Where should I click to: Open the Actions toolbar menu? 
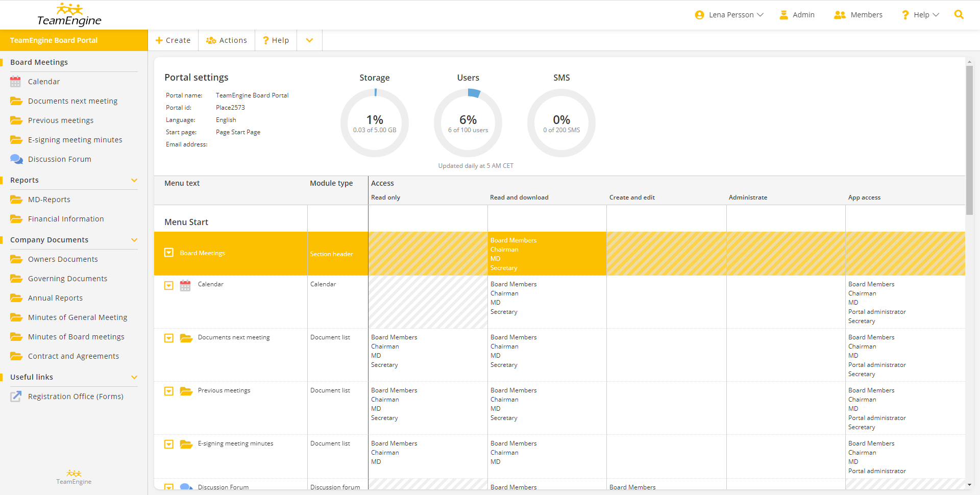[227, 40]
